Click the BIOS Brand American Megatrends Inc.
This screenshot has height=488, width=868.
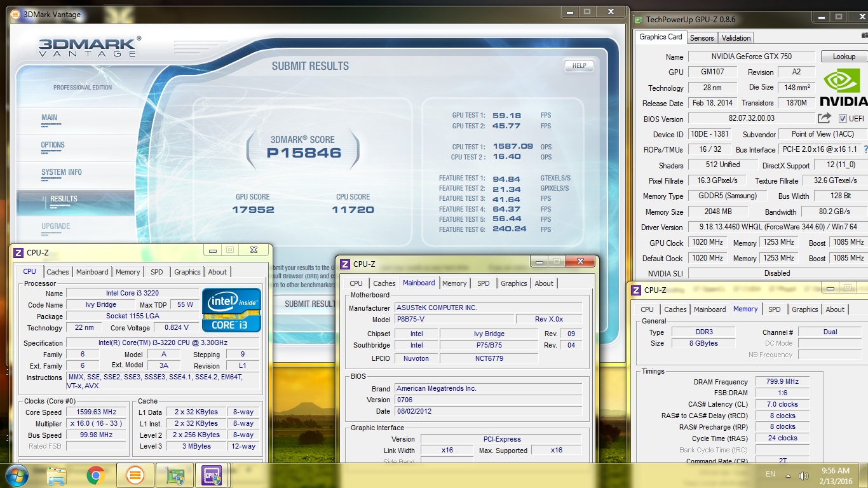click(488, 388)
